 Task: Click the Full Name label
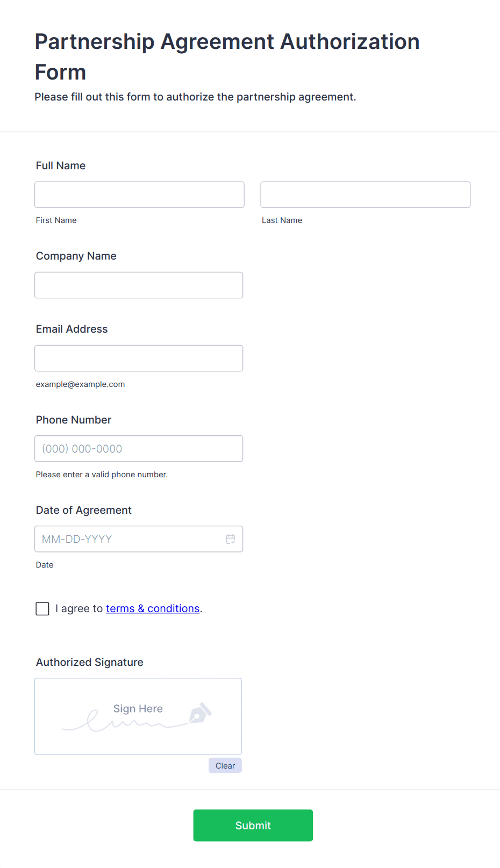pos(61,166)
